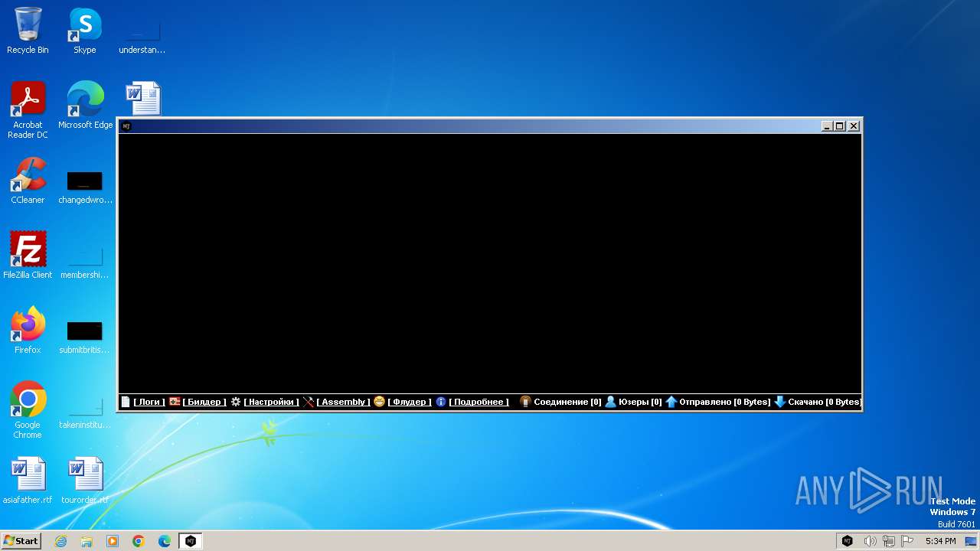Maximize the black app window
This screenshot has height=551, width=980.
tap(840, 126)
